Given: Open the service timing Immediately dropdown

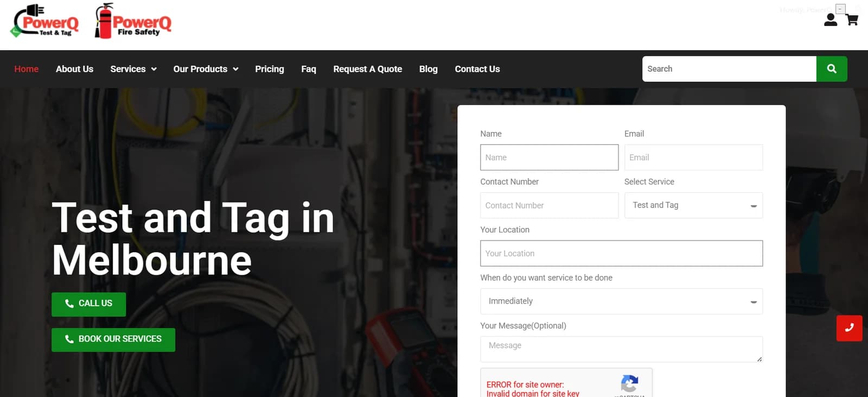Looking at the screenshot, I should click(621, 301).
